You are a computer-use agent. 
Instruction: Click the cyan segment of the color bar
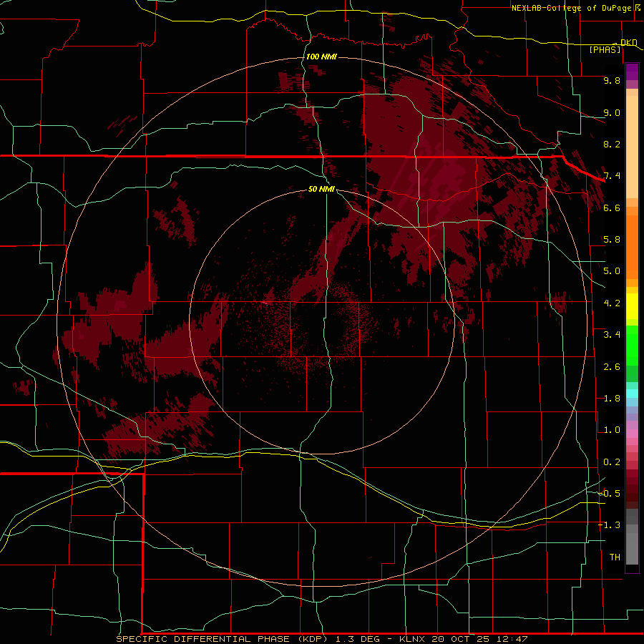pyautogui.click(x=632, y=394)
